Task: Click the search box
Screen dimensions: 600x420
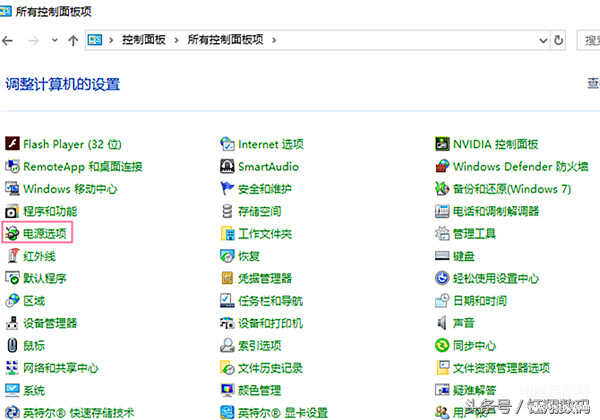Action: click(589, 40)
